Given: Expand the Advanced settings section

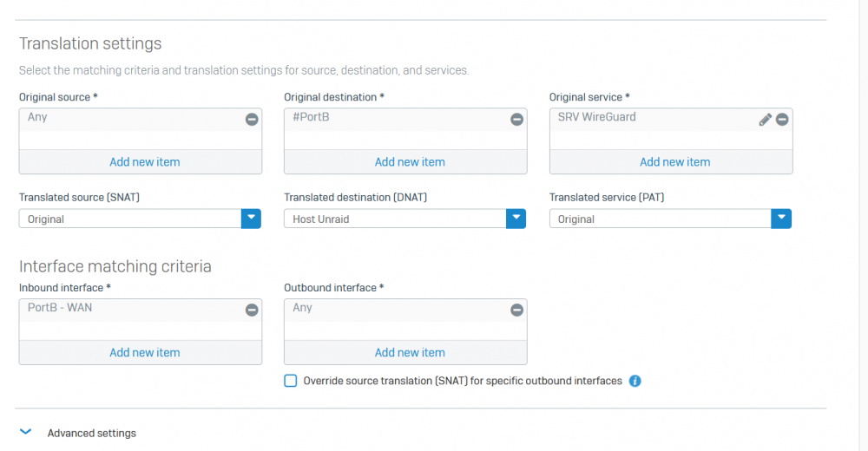Looking at the screenshot, I should tap(26, 432).
